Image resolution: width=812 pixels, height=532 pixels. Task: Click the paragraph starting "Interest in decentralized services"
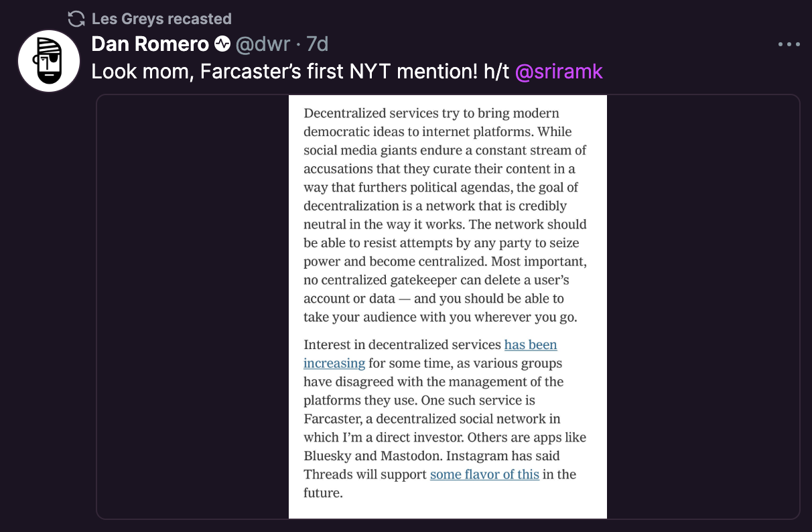tap(445, 419)
